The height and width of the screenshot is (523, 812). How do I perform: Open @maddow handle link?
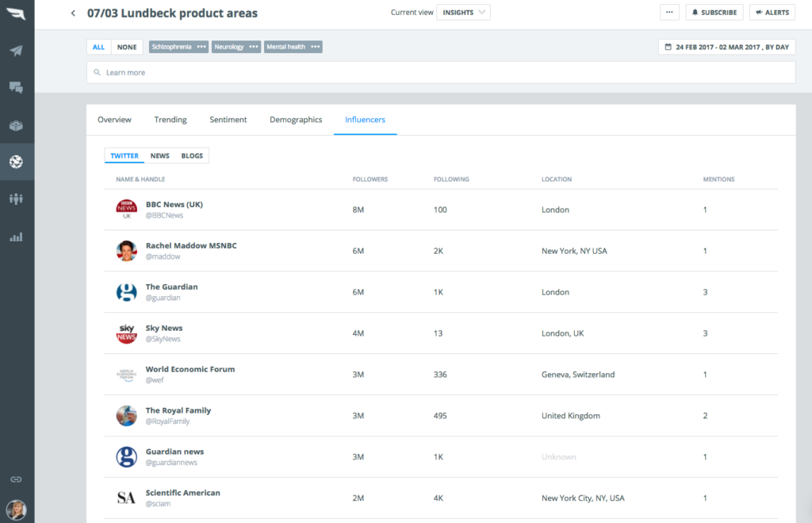pyautogui.click(x=163, y=256)
